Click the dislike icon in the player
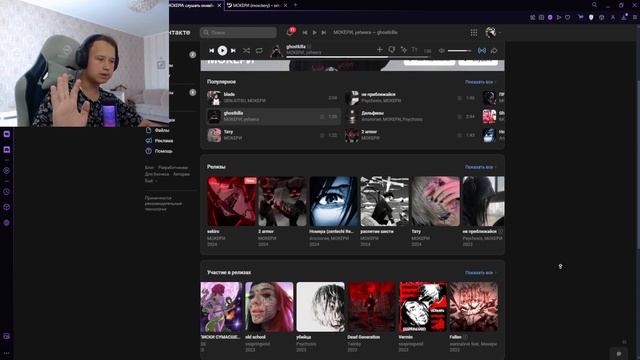 pyautogui.click(x=391, y=50)
